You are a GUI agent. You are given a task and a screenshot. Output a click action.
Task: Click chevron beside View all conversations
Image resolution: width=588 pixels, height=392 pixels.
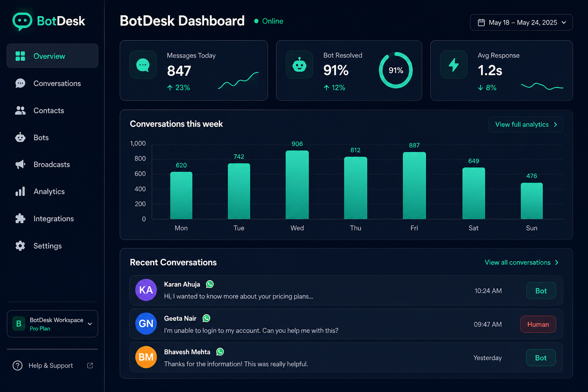tap(557, 263)
